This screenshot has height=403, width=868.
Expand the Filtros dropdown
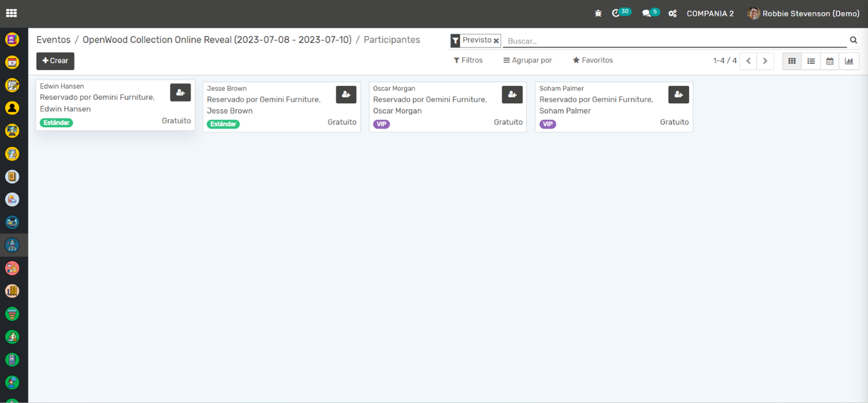click(468, 60)
